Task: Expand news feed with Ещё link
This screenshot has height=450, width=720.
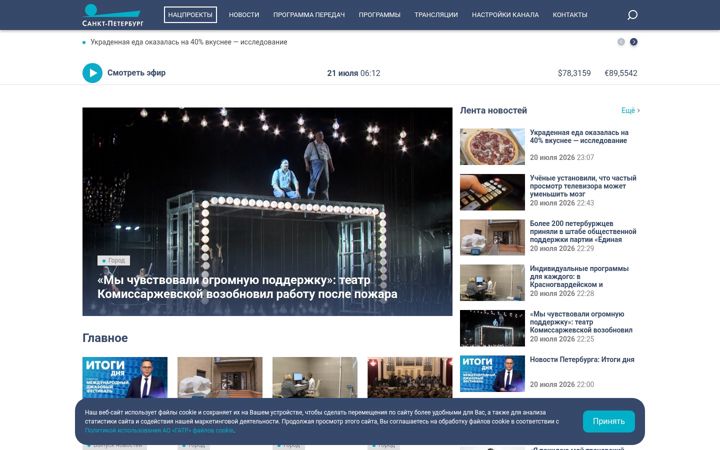Action: tap(630, 110)
